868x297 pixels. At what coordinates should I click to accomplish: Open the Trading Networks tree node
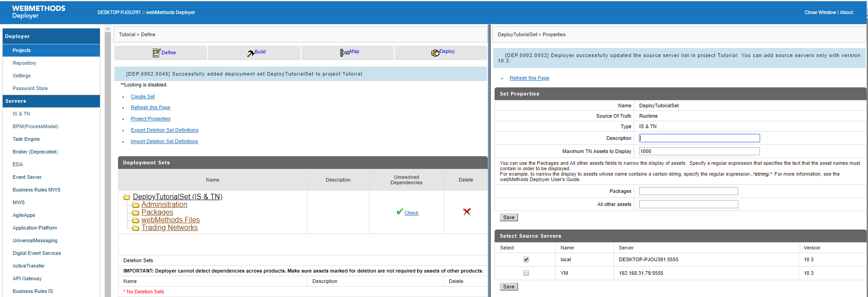(x=170, y=228)
